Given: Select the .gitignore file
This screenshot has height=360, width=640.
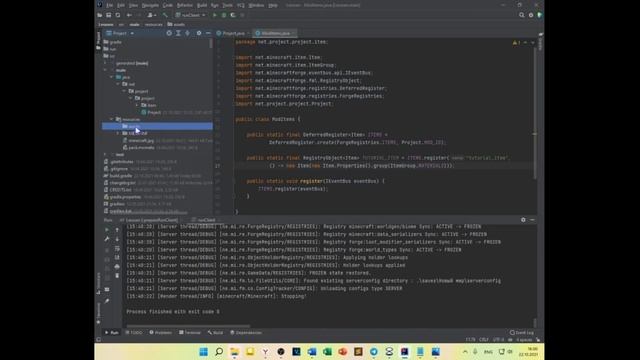Looking at the screenshot, I should coord(119,169).
